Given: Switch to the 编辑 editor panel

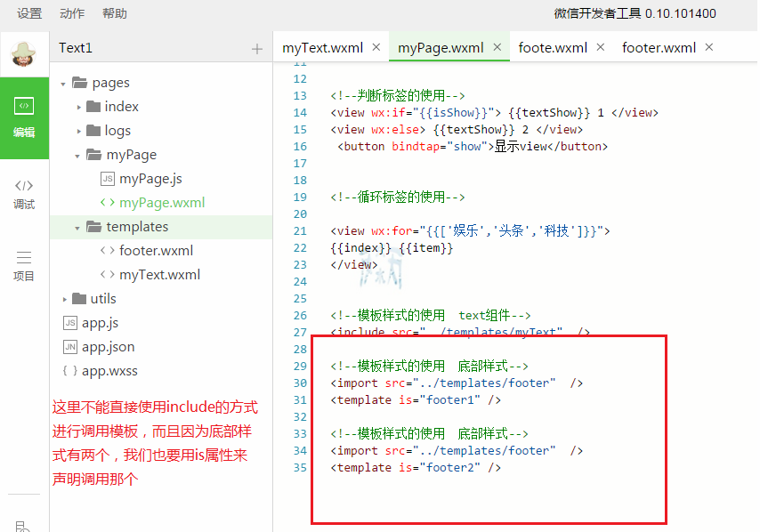Looking at the screenshot, I should coord(24,117).
